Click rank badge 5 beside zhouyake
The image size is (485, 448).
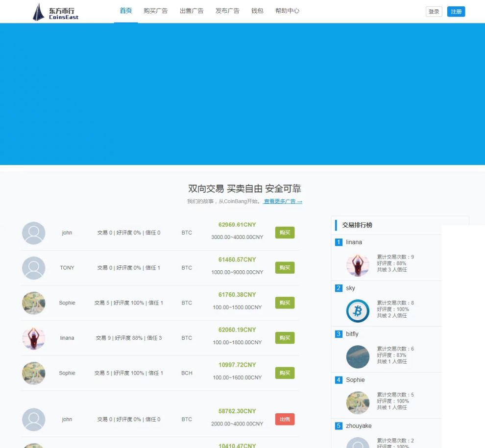tap(339, 426)
